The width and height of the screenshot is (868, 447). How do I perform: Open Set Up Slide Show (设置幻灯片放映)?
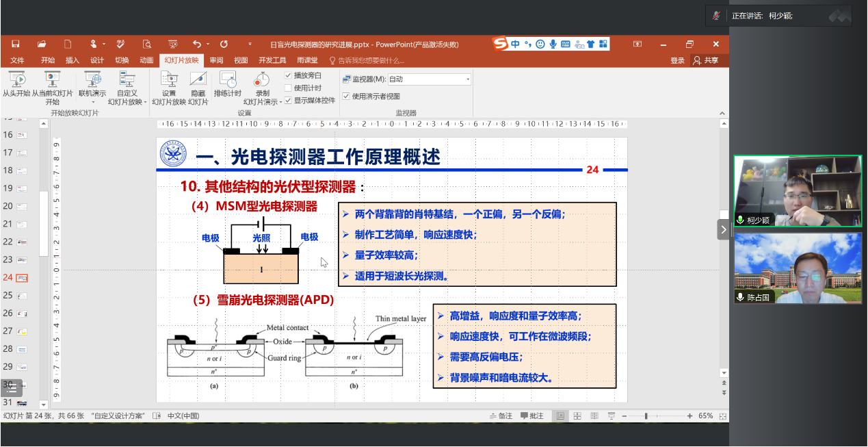(x=168, y=79)
